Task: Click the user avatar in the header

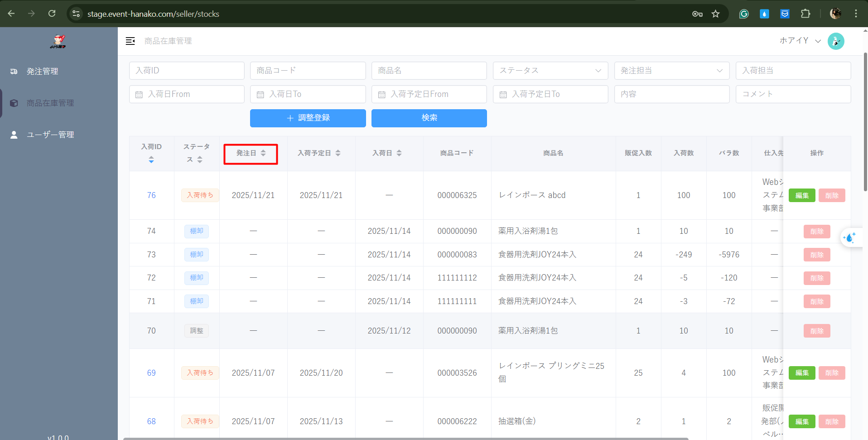Action: coord(835,41)
